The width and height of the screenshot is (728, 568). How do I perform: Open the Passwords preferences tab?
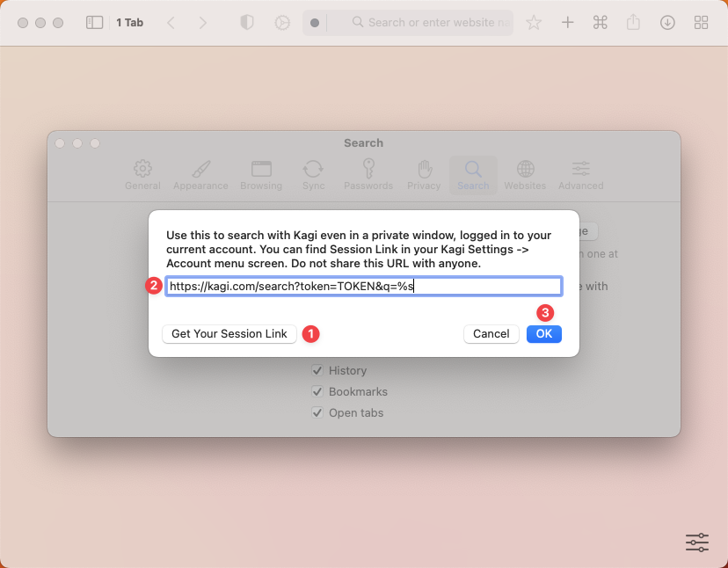click(368, 174)
